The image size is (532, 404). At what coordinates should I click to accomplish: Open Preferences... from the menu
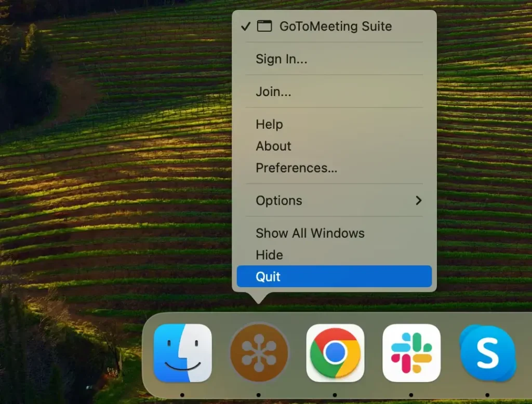(334, 168)
